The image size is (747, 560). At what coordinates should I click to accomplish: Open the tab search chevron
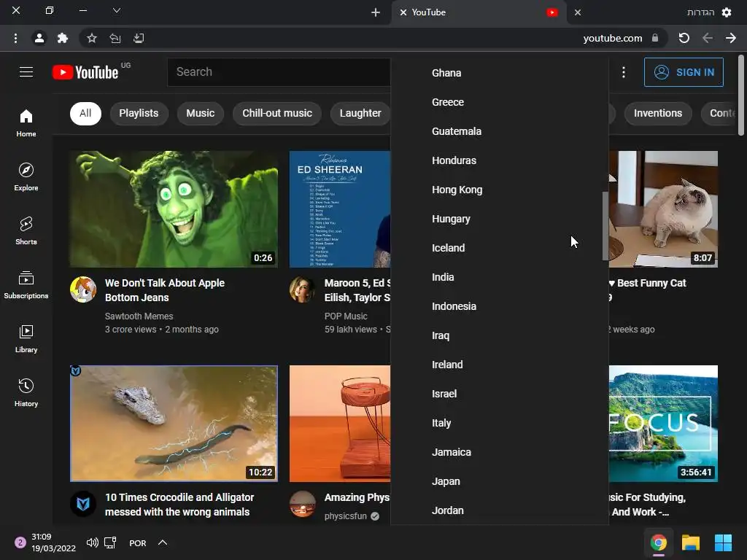[117, 10]
